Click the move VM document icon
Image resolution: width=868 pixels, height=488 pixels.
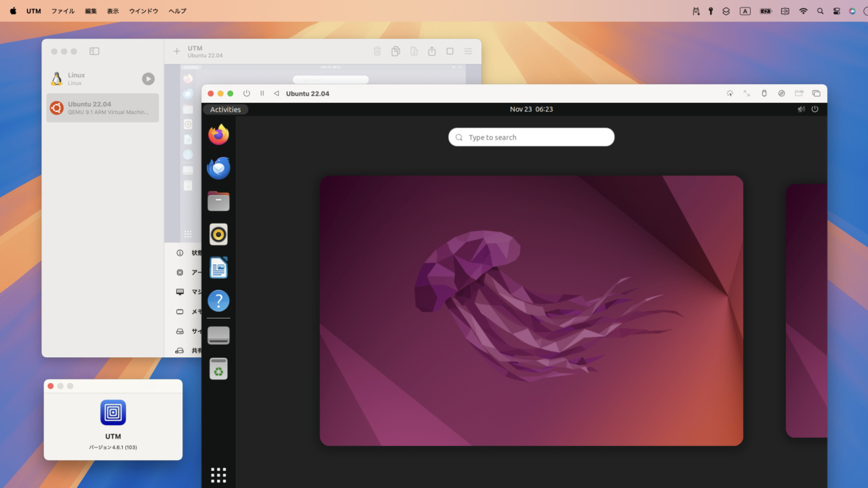coord(414,51)
